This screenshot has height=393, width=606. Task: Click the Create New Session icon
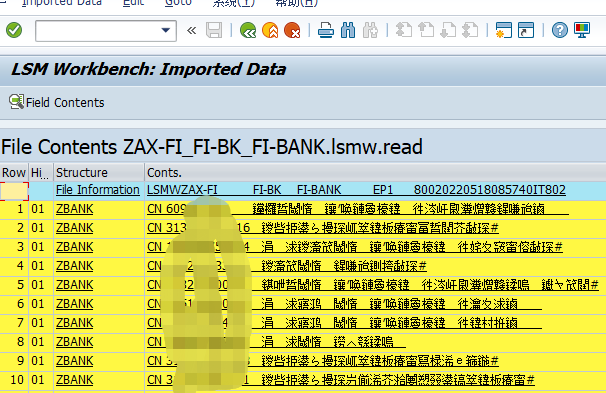(x=504, y=30)
